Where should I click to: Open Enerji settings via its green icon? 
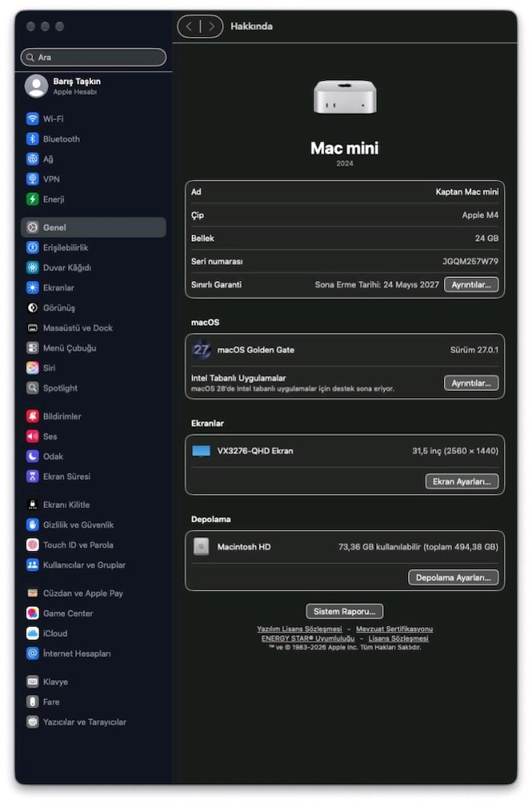click(x=32, y=199)
